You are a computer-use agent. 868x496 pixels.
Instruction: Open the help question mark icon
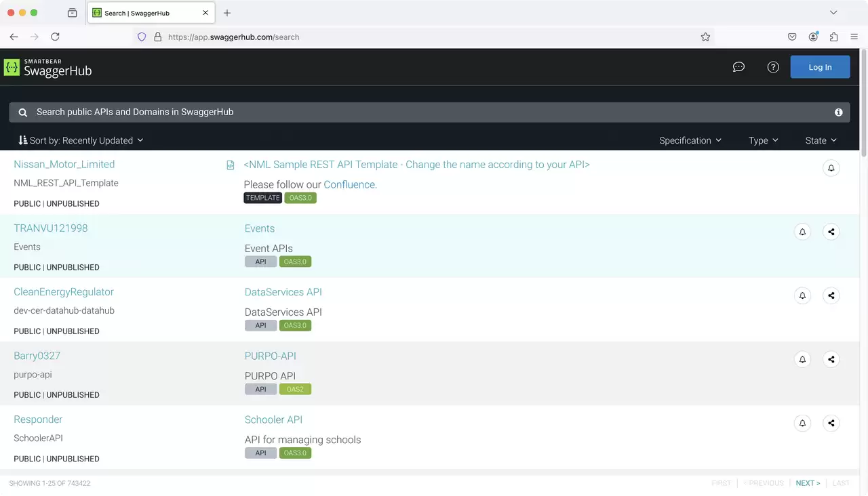[x=773, y=67]
